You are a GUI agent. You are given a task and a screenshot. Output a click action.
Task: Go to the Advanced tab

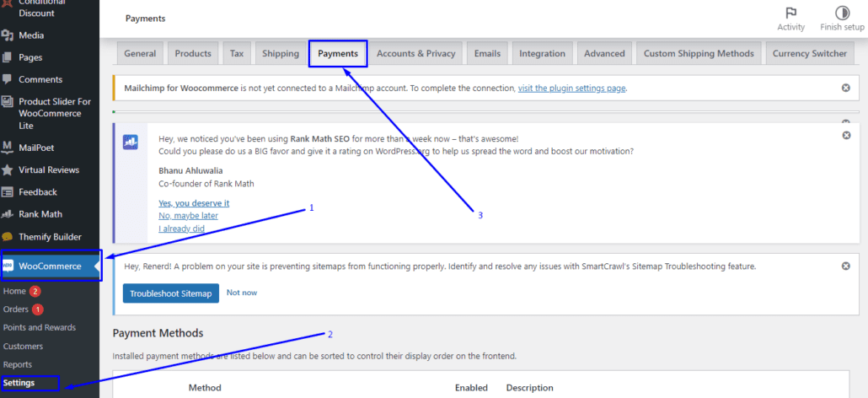click(x=604, y=54)
